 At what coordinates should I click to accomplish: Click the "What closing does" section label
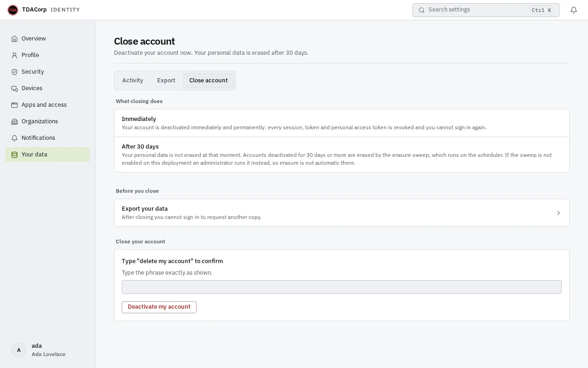139,101
